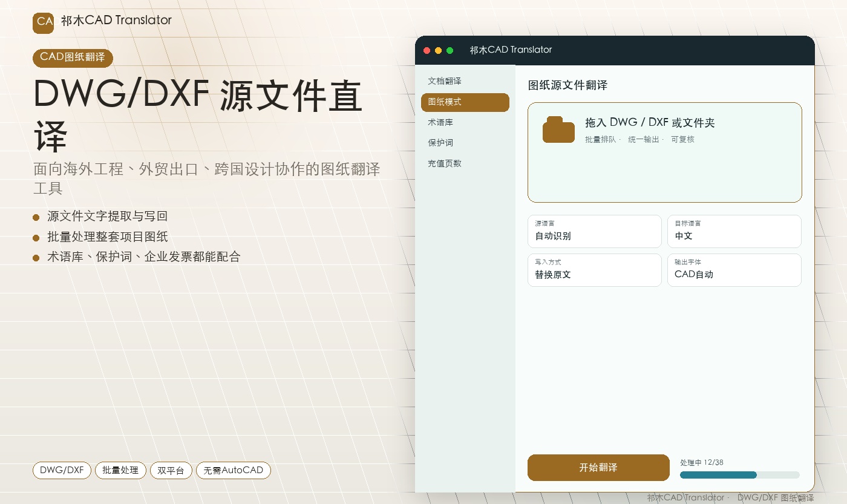Open the 文档翻译 sidebar tab
Screen dimensions: 847x504
click(x=465, y=81)
